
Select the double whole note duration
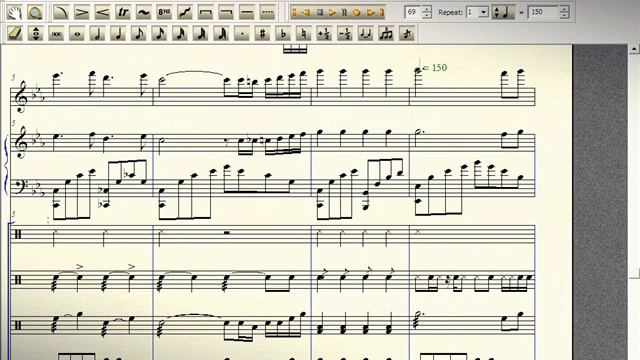[x=56, y=33]
